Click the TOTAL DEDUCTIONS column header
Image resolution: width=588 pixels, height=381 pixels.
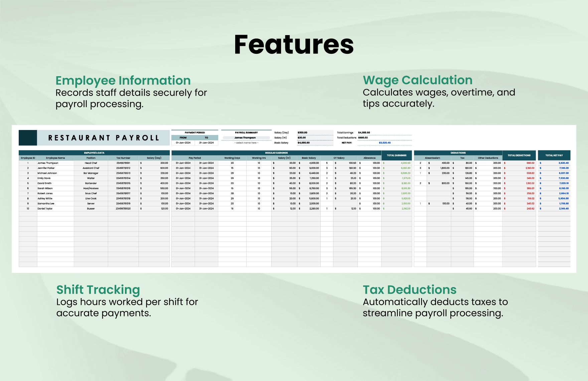point(519,155)
